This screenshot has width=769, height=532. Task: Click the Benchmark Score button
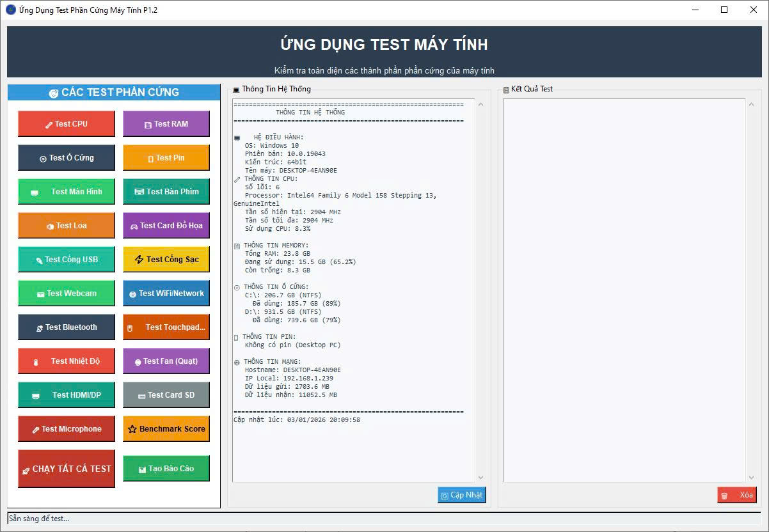166,429
